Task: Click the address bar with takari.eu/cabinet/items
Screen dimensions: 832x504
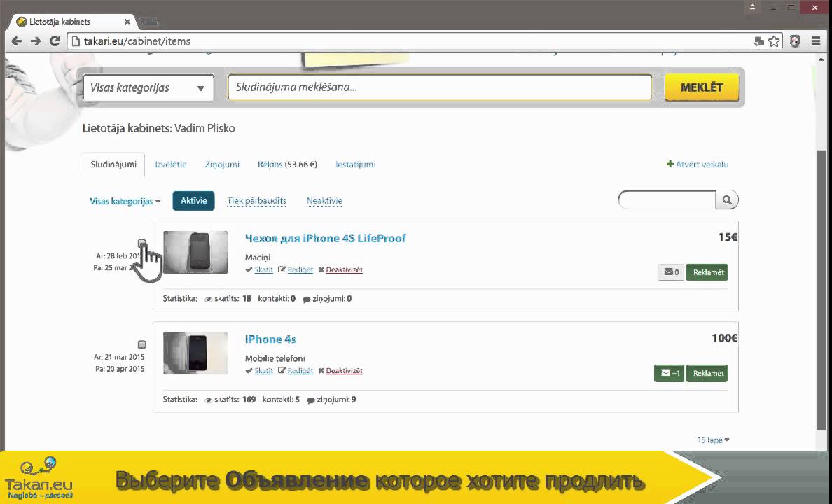Action: coord(408,41)
